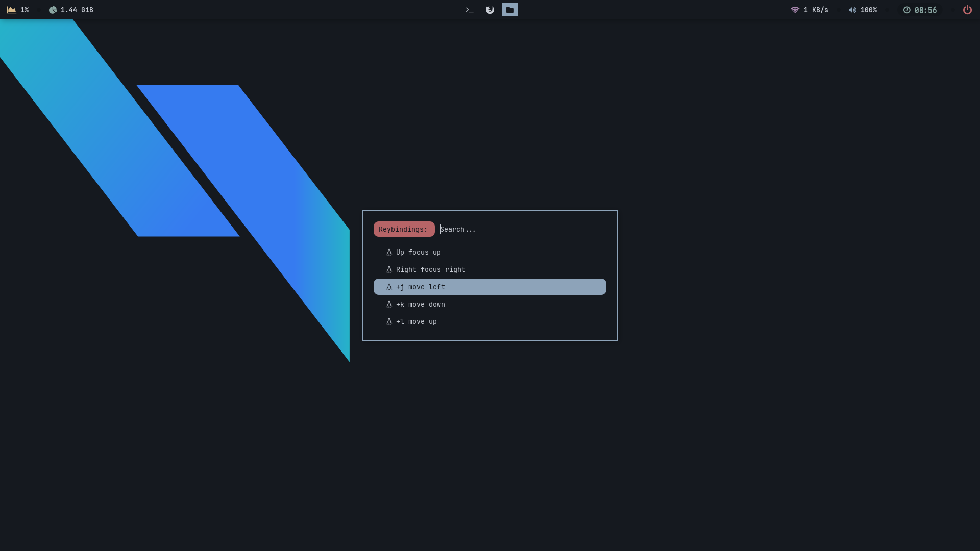Choose the '+k move down' entry

coord(490,304)
